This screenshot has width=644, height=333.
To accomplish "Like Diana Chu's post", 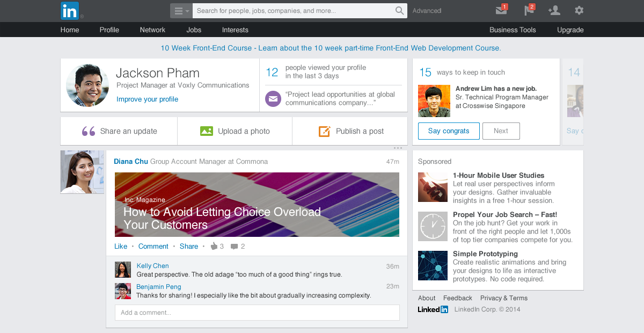I will pyautogui.click(x=121, y=247).
